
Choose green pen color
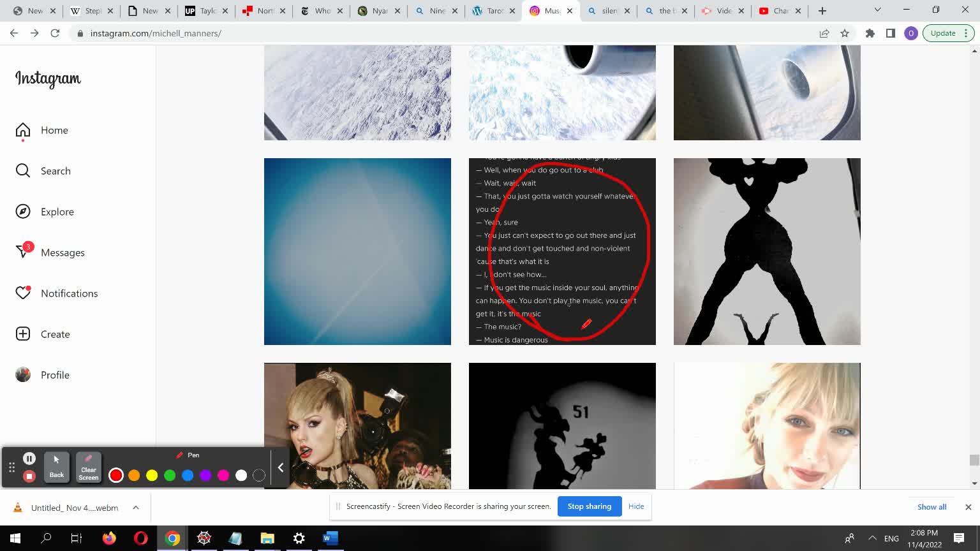point(170,475)
